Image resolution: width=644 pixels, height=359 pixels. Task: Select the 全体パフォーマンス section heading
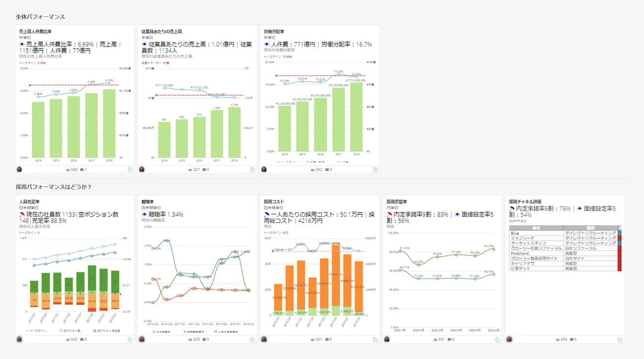pyautogui.click(x=40, y=17)
